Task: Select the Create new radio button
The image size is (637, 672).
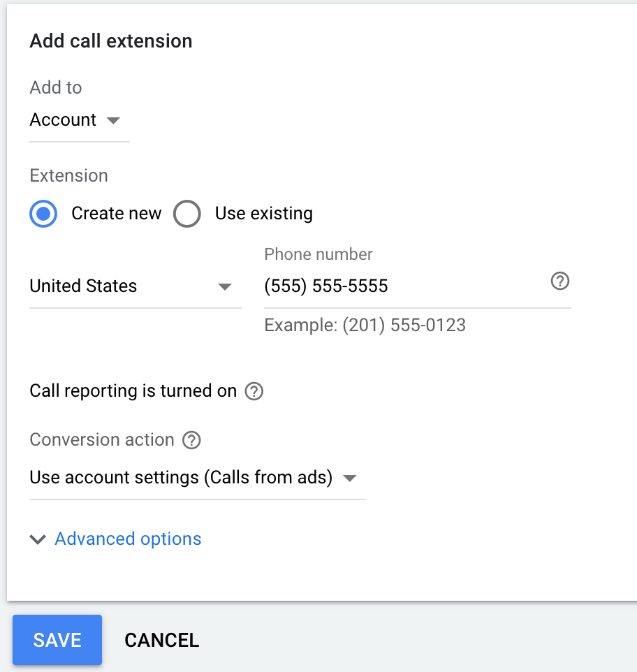Action: (43, 214)
